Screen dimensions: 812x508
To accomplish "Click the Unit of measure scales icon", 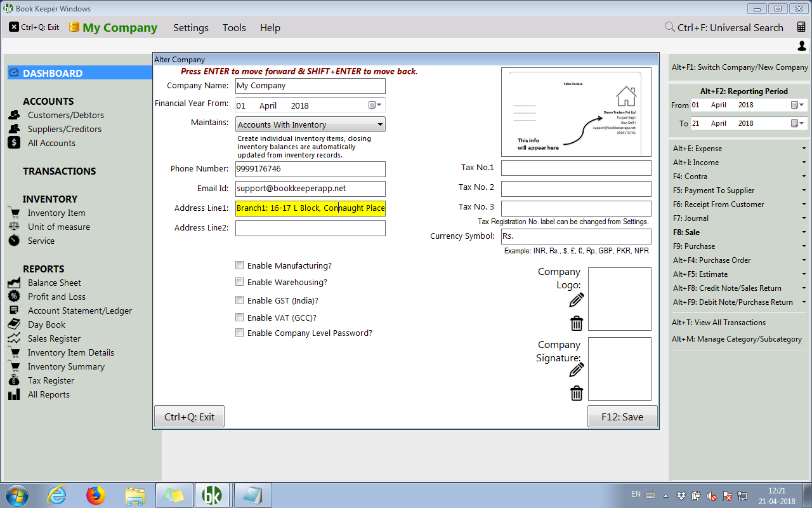I will (x=14, y=227).
